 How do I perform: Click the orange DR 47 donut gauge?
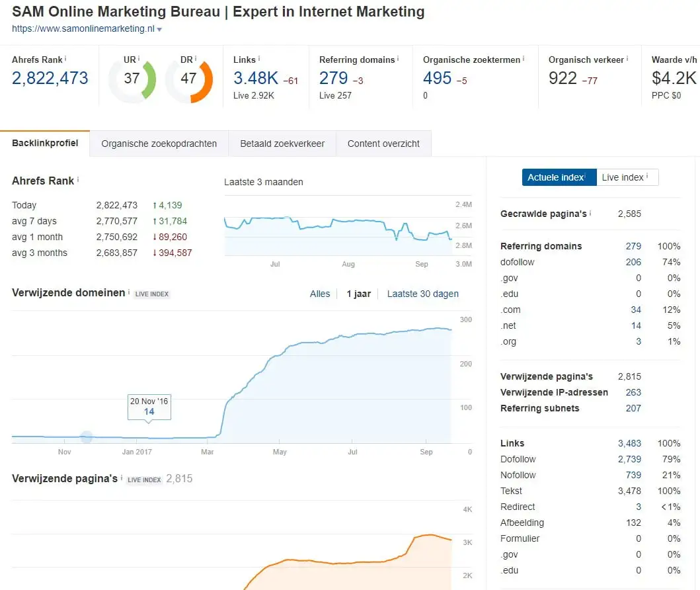pos(189,80)
